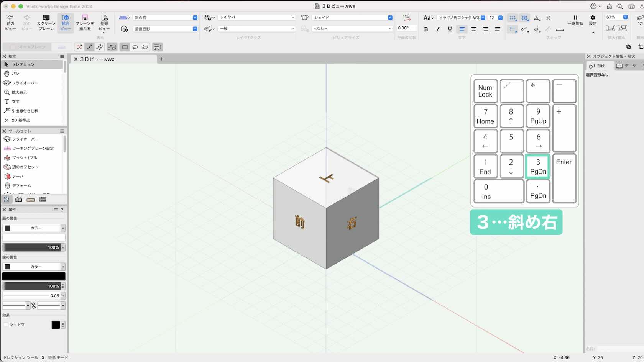
Task: Switch to the dimension tool set
Action: pyautogui.click(x=31, y=200)
